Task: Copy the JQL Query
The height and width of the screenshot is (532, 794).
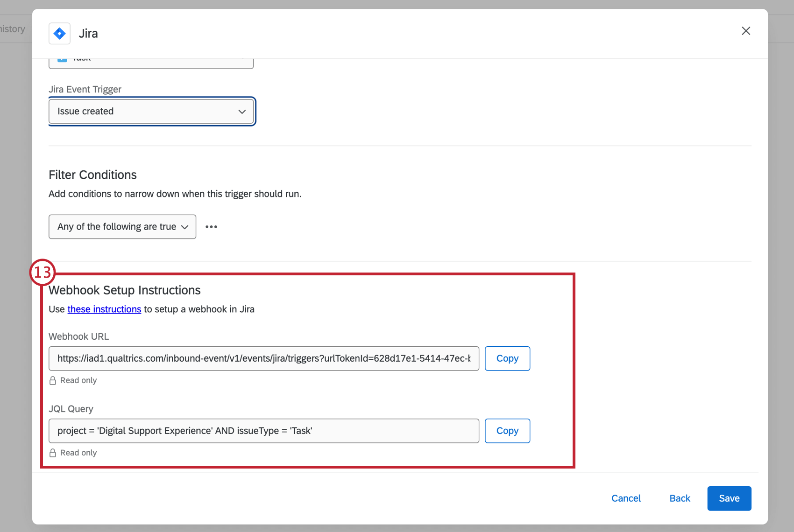Action: [507, 431]
